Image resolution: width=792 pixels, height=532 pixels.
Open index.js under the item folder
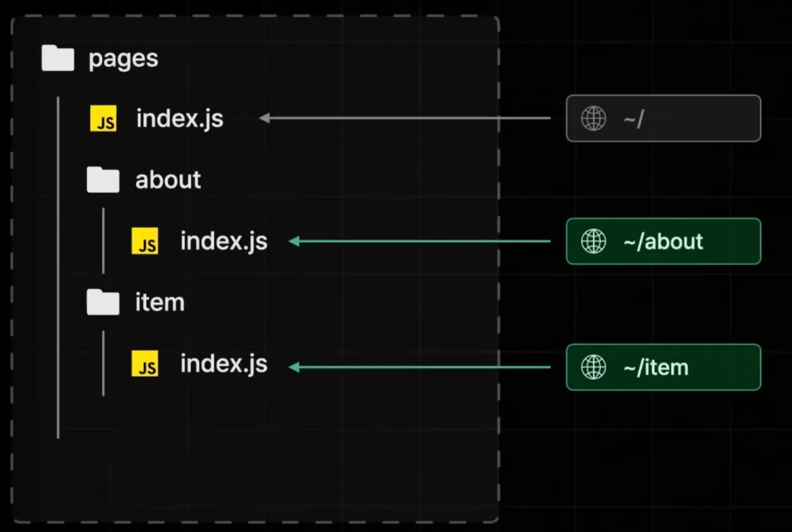click(224, 363)
